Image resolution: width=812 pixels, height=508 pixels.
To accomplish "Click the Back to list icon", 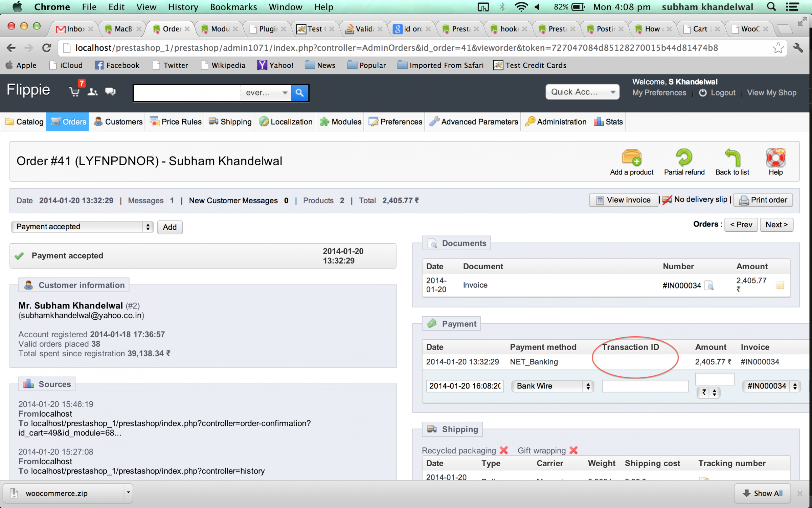I will tap(732, 158).
